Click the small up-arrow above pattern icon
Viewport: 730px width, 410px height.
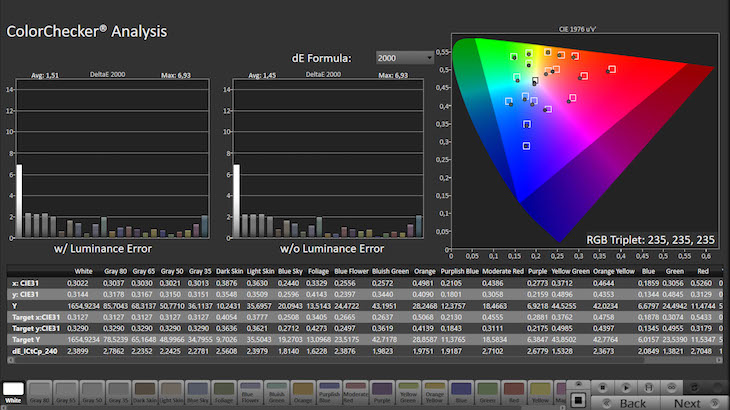click(x=578, y=384)
